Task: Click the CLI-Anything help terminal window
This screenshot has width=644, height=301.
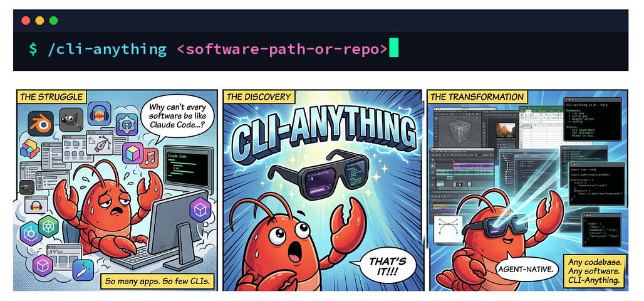Action: tap(592, 119)
